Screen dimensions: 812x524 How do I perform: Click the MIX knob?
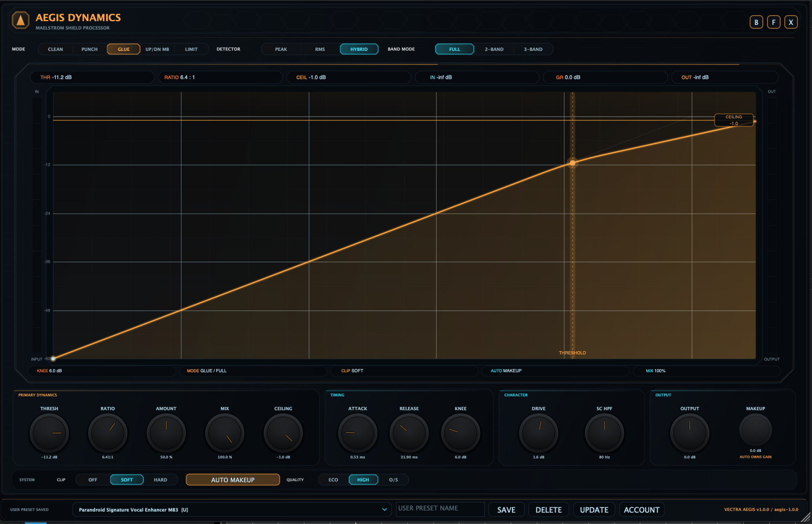(x=225, y=433)
